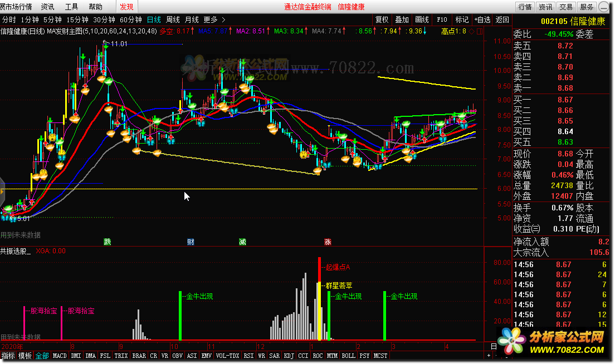615x364 pixels.
Task: Switch to the BRAR indicator
Action: pyautogui.click(x=139, y=356)
